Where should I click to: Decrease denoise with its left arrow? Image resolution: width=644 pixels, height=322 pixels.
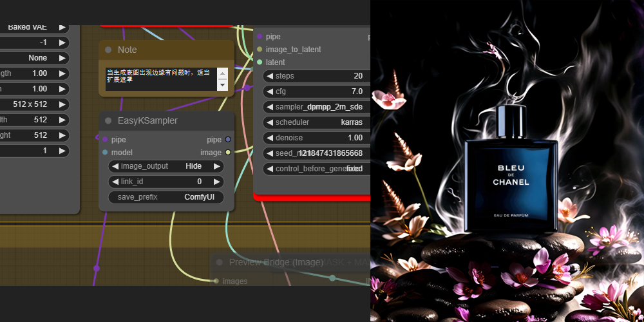tap(269, 138)
